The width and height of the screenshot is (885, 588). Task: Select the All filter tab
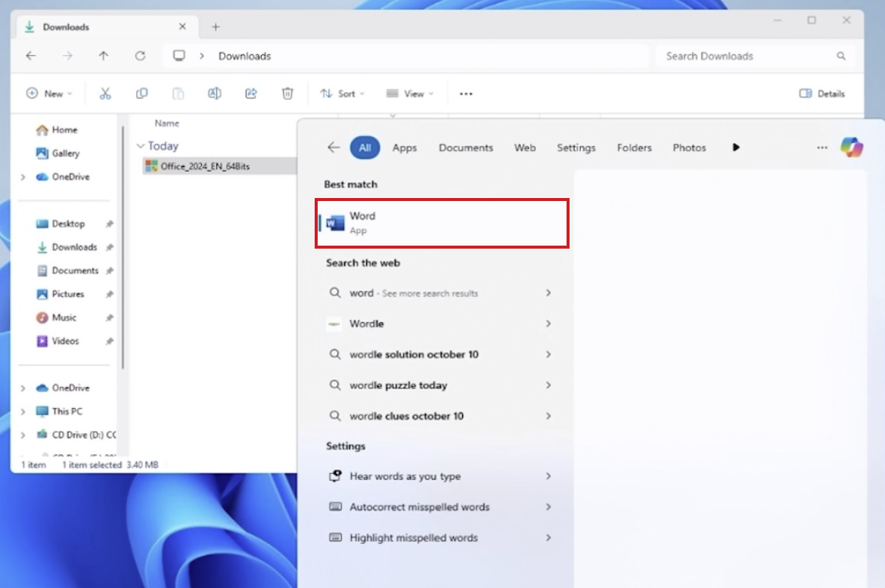[365, 147]
